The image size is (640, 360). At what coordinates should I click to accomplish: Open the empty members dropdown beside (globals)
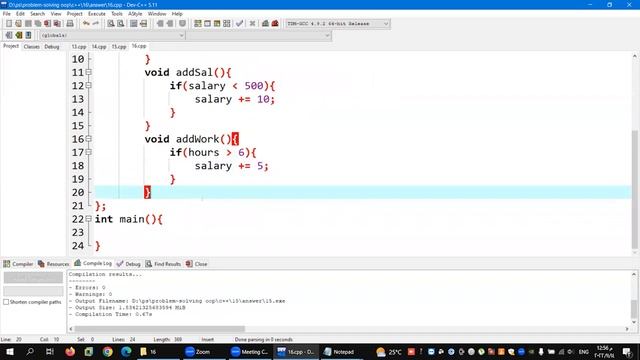(259, 36)
